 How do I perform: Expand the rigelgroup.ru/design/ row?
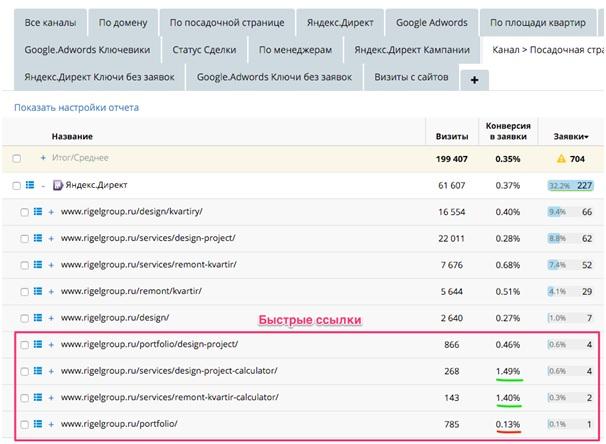point(51,318)
